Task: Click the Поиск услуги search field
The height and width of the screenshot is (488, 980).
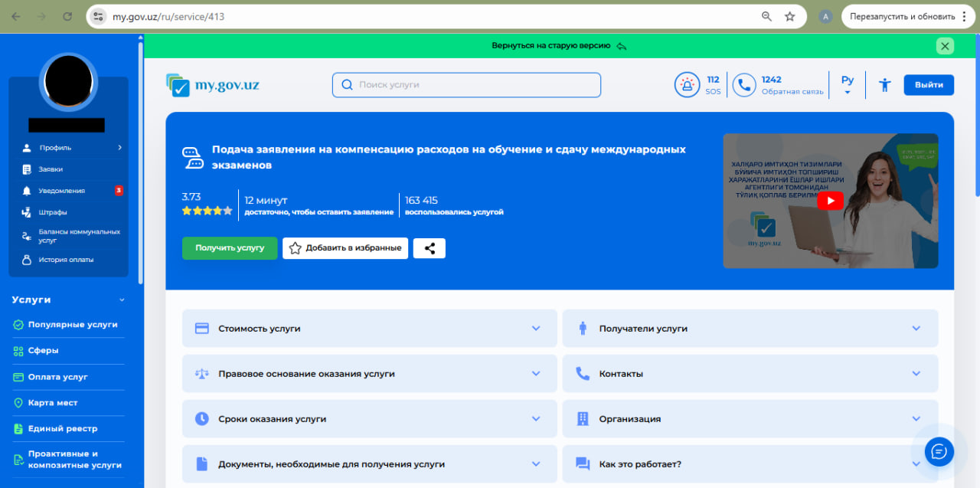Action: tap(466, 85)
